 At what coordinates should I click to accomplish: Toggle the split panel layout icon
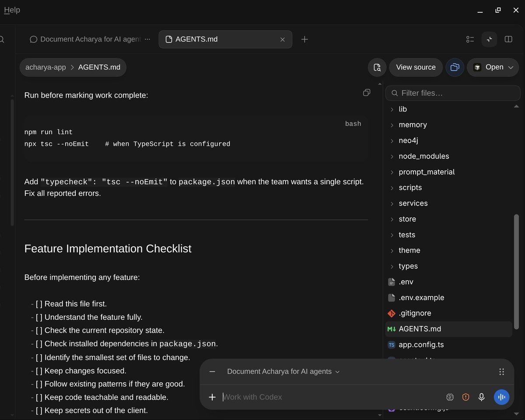click(508, 39)
